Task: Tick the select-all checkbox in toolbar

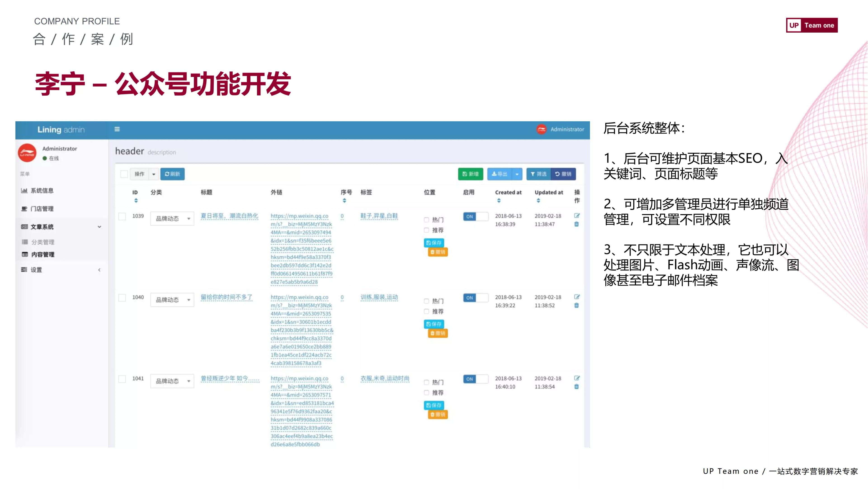Action: click(x=124, y=174)
